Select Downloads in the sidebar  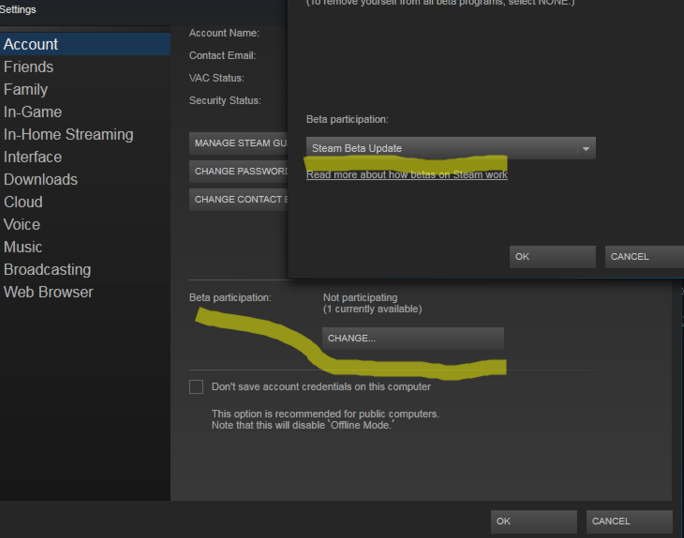click(x=41, y=179)
